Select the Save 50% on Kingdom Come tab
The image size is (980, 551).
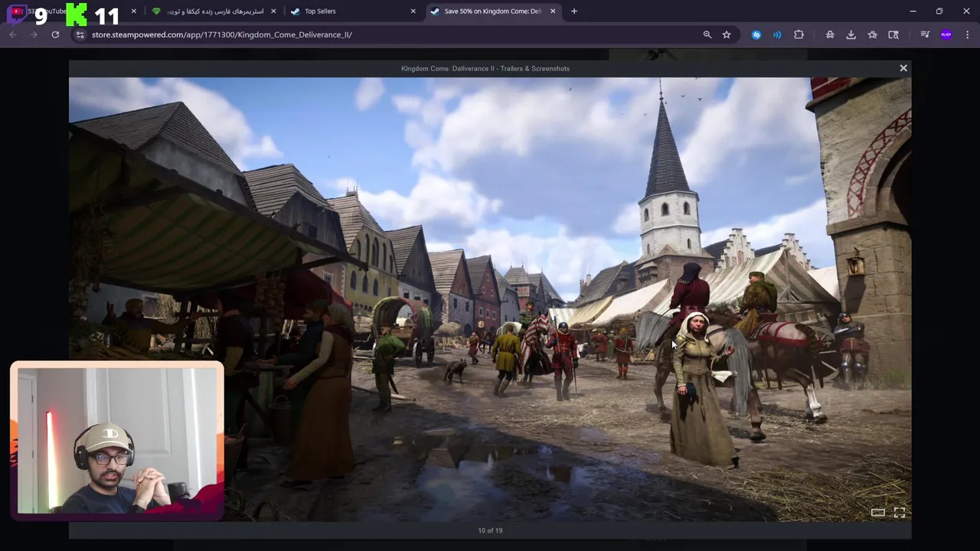[x=492, y=11]
